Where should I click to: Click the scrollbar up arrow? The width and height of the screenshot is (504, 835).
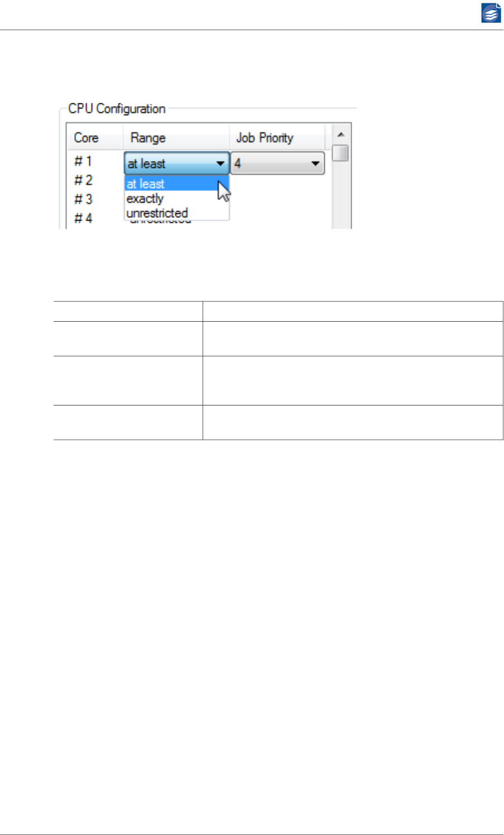(x=340, y=135)
